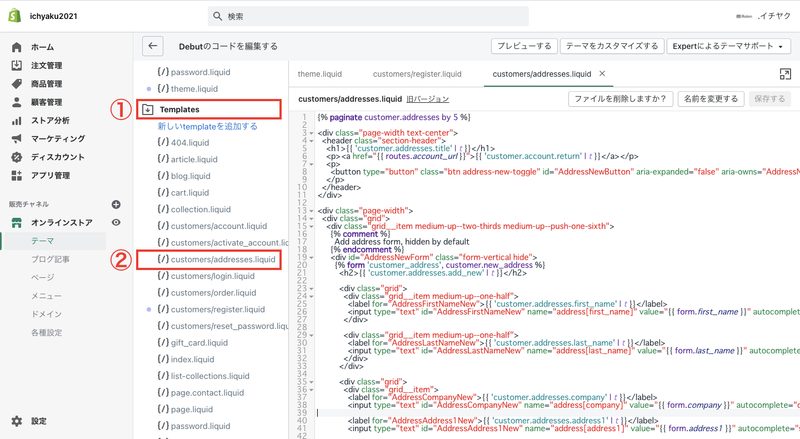
Task: Click ファイルを削除しますか？ button
Action: [x=620, y=99]
